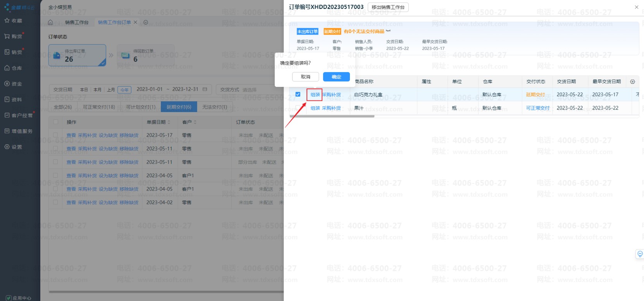Go to the home icon tab
This screenshot has height=301, width=644.
point(50,22)
